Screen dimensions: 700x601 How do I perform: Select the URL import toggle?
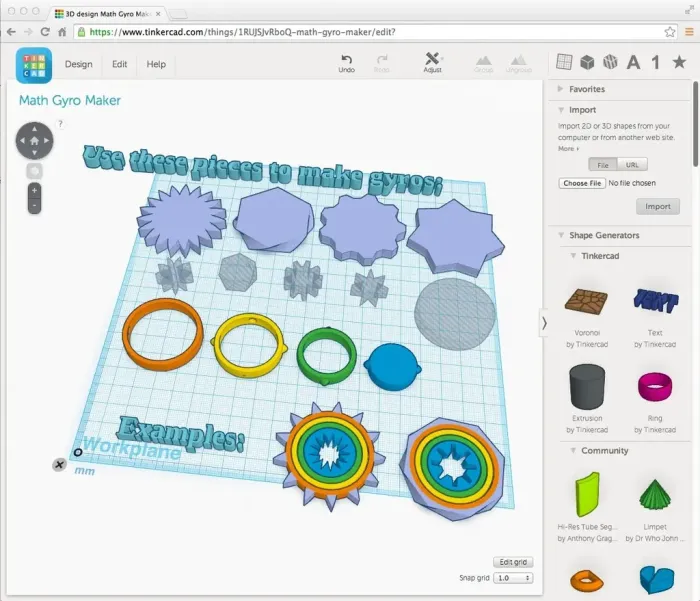coord(632,165)
